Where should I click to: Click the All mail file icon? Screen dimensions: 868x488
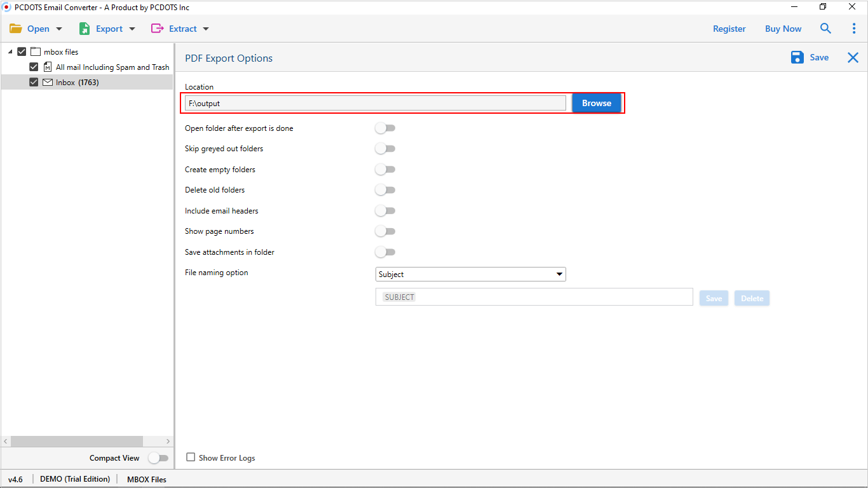pyautogui.click(x=48, y=67)
